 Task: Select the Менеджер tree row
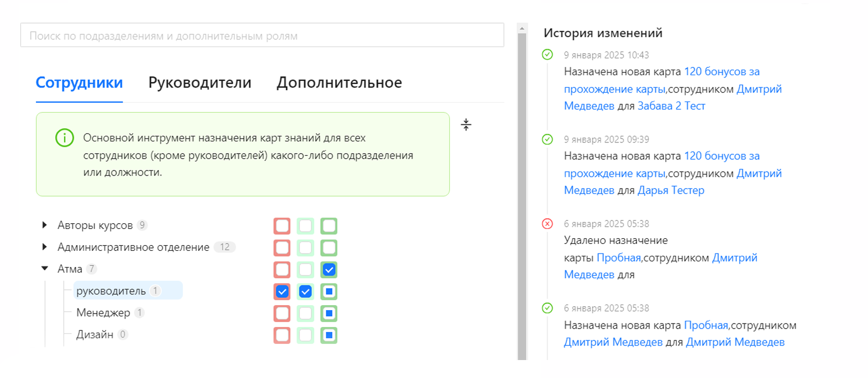pos(110,312)
